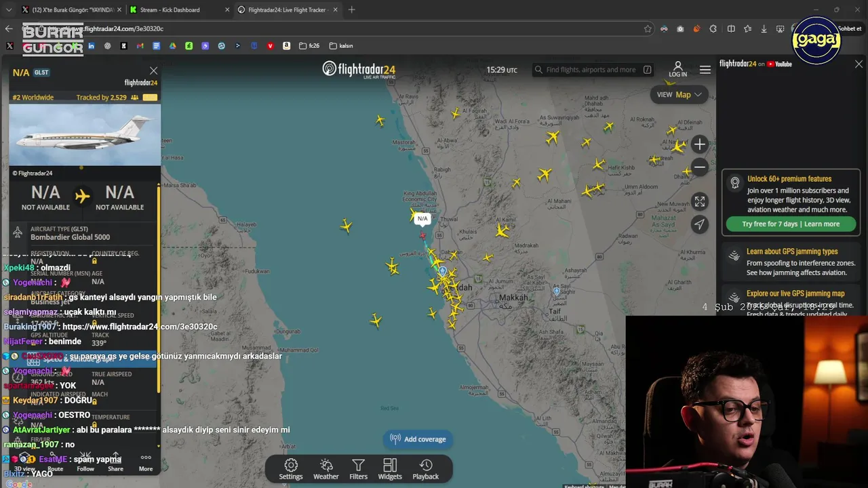Open browser favorites list icon

coord(747,28)
